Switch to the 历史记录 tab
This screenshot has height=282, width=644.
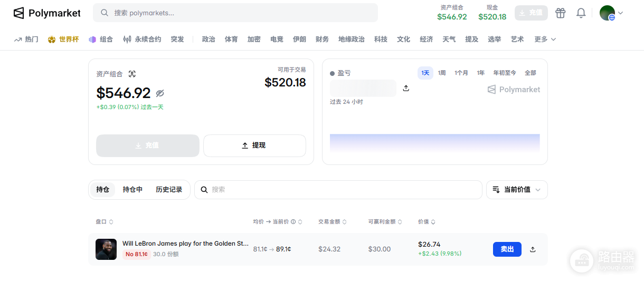169,189
